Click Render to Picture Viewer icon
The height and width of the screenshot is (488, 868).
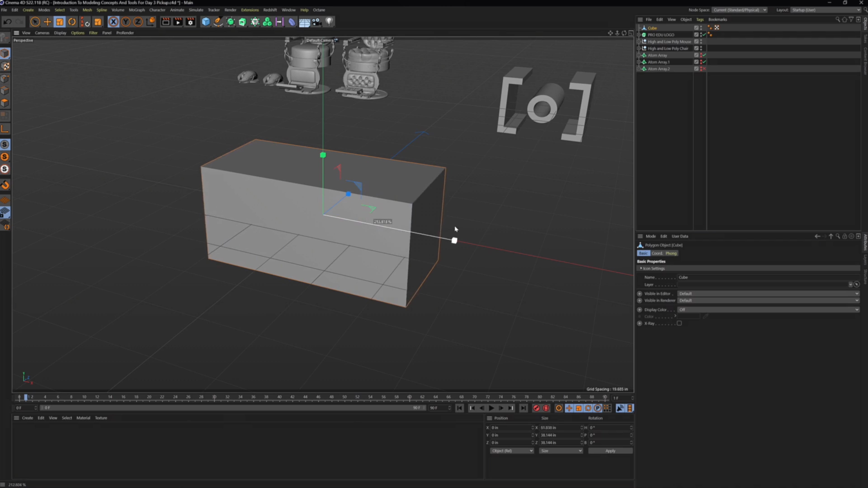(178, 22)
